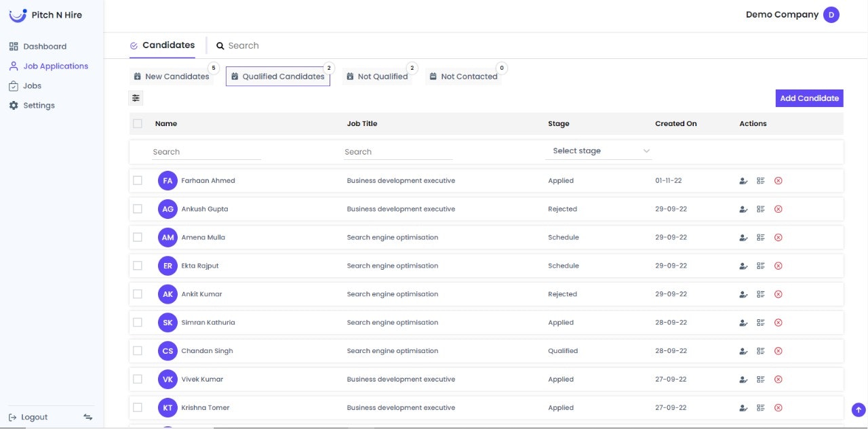Click the edit candidate icon for Amena Mulla

point(743,238)
